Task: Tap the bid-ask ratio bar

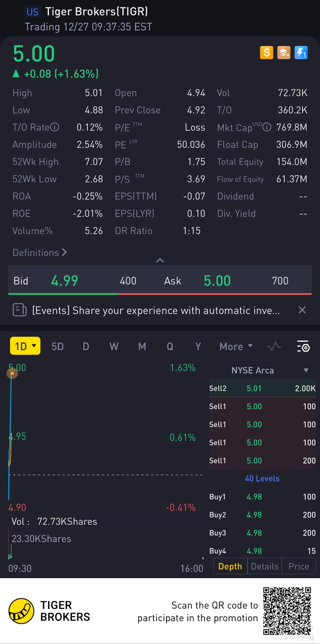Action: tap(160, 294)
